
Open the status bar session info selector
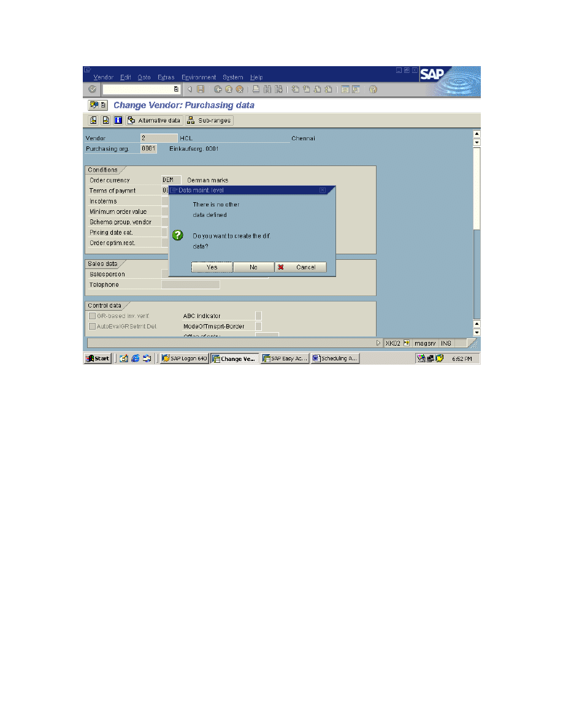point(406,343)
